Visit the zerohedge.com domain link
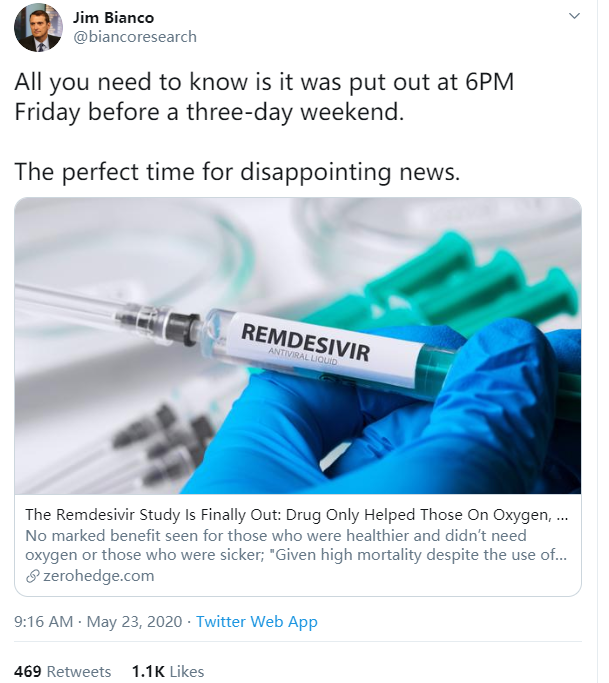 (98, 576)
